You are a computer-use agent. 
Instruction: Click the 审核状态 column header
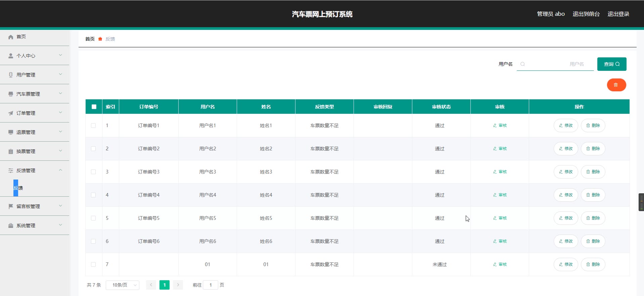tap(441, 107)
